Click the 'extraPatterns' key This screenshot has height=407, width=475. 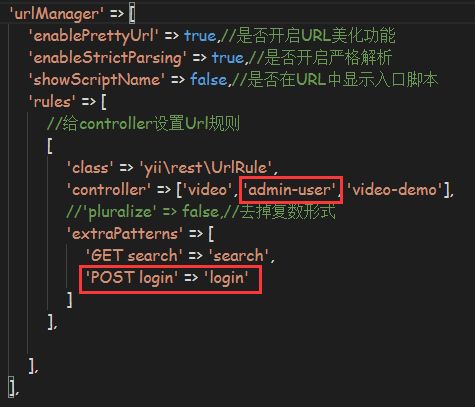[x=125, y=234]
